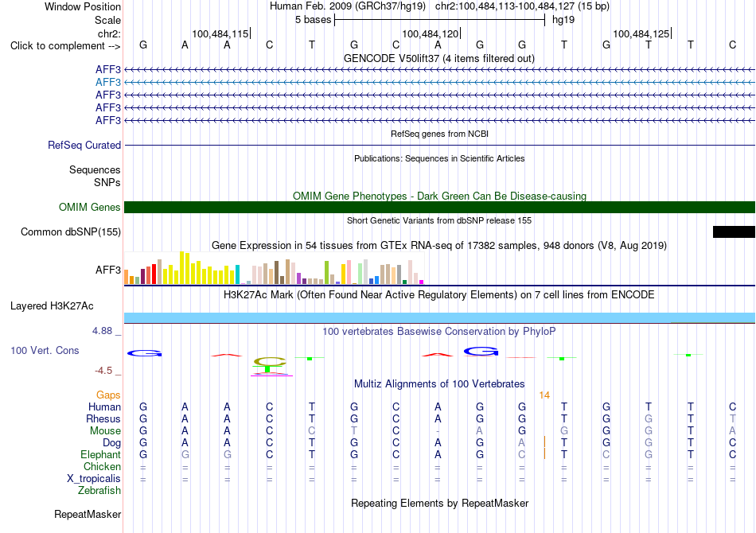
Task: Click the chr2:100,484,113-100,484,127 position text
Action: pos(522,6)
